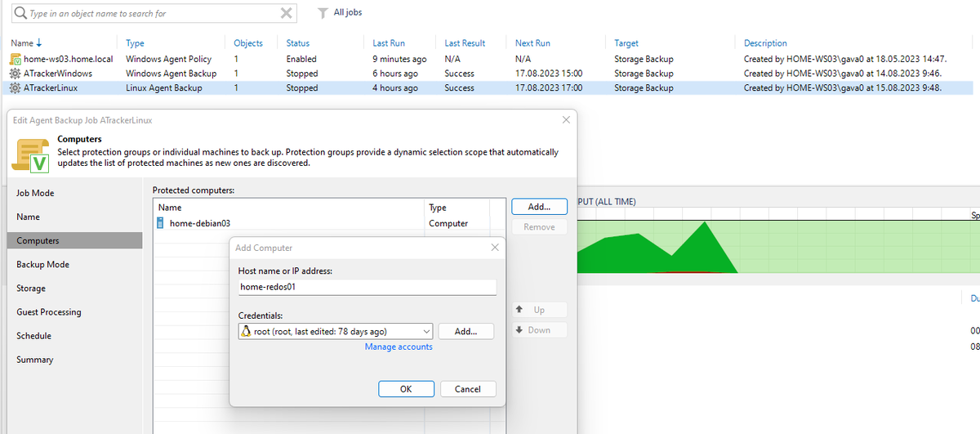Click the Up button
980x434 pixels.
click(539, 310)
